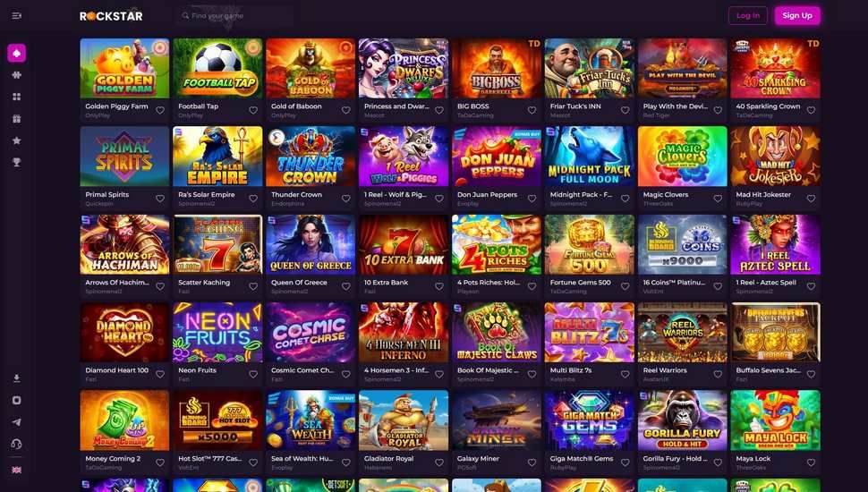Collapse the sidebar menu icon
Screen dimensions: 868x492
(17, 15)
